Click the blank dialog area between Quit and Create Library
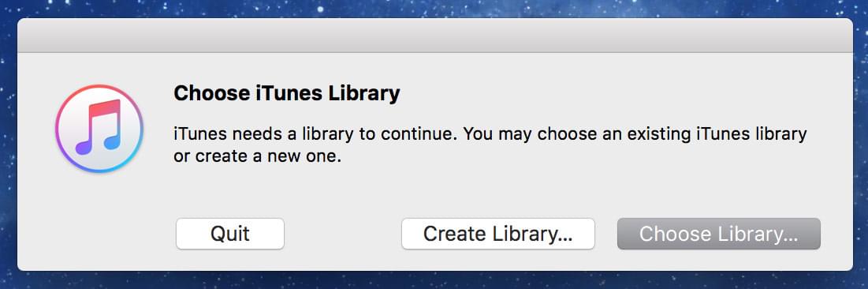The width and height of the screenshot is (868, 289). click(x=343, y=234)
